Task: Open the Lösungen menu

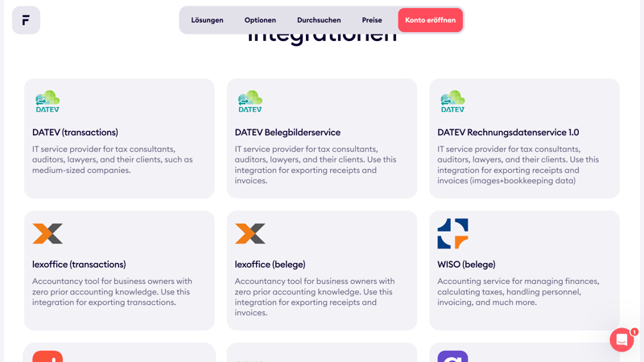Action: click(x=207, y=20)
